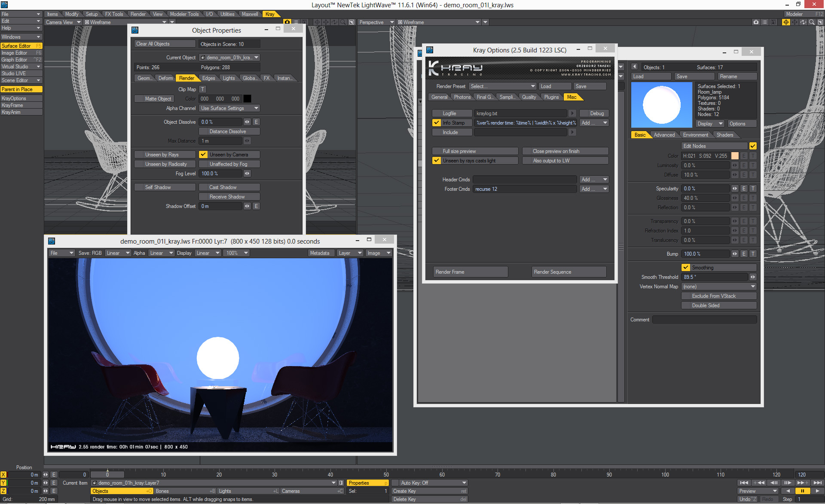Click the Render Frame button
This screenshot has height=504, width=825.
click(x=471, y=272)
